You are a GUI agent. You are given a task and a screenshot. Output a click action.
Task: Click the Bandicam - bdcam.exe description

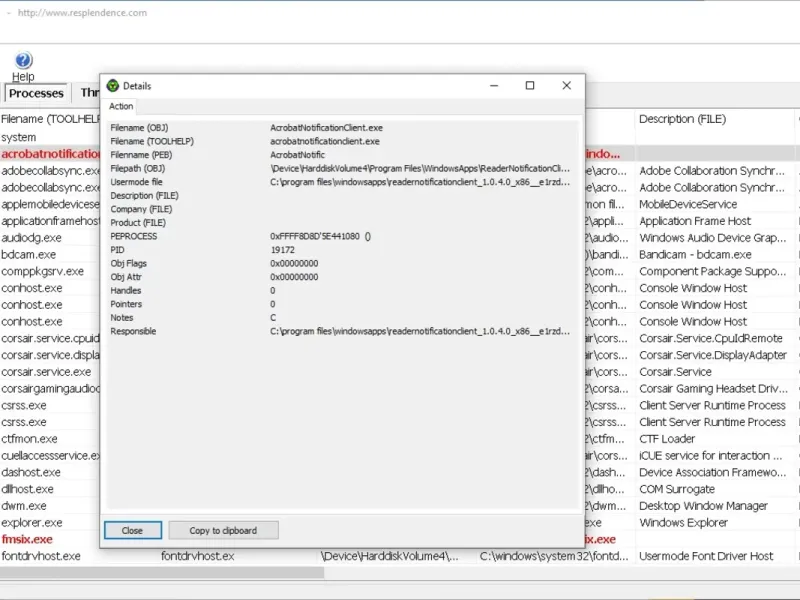pos(695,255)
